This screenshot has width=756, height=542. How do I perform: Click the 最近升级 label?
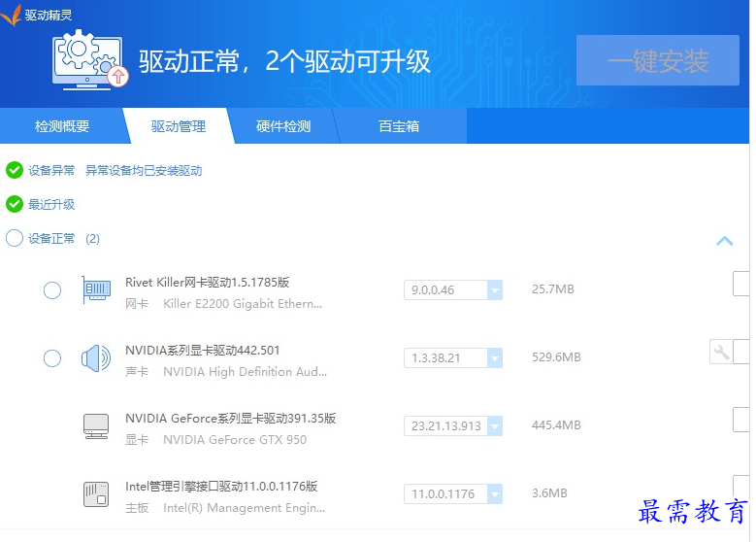point(51,205)
